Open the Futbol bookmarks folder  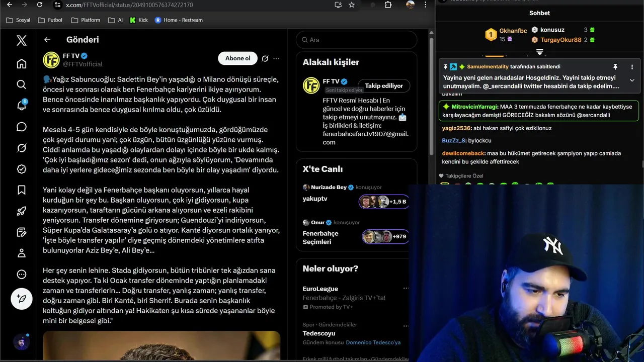tap(50, 20)
